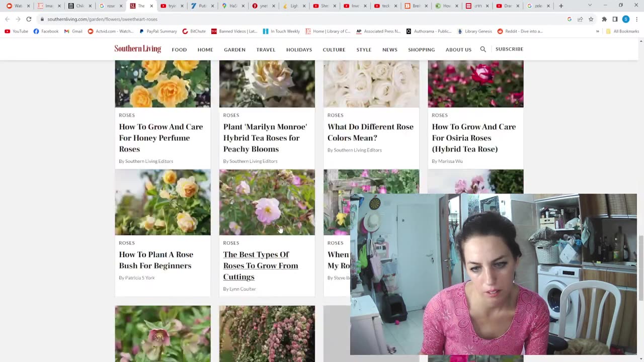Open the CULTURE menu

334,50
